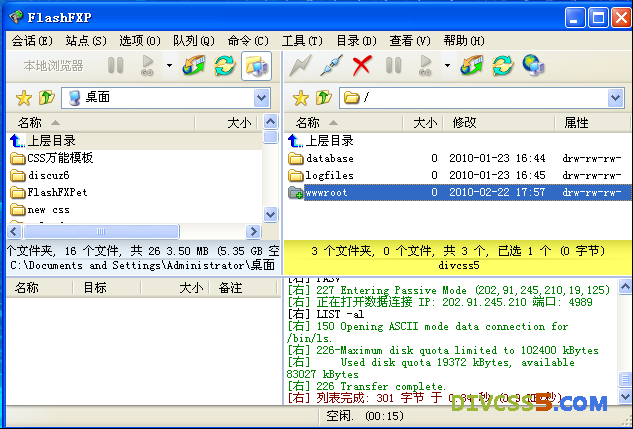Open the local GO button dropdown arrow
Screen dimensions: 633x429
point(169,65)
